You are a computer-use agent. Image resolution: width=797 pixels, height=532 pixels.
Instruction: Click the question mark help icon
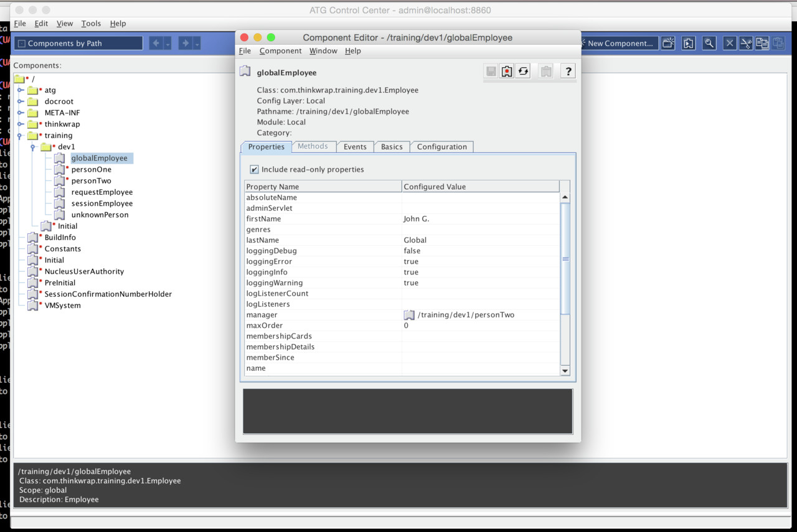[x=567, y=72]
